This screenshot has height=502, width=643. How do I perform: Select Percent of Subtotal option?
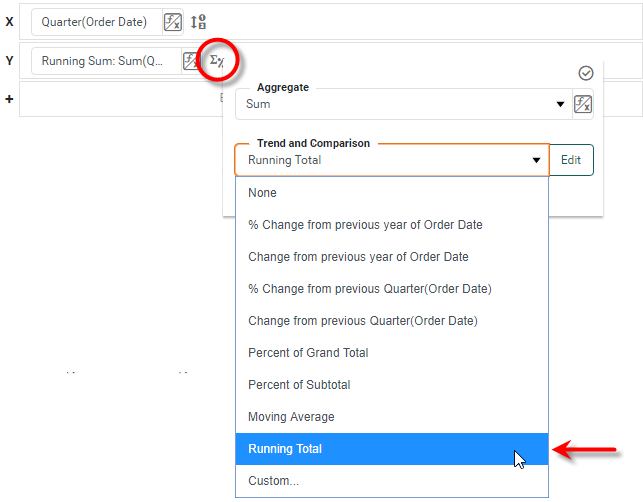point(299,385)
